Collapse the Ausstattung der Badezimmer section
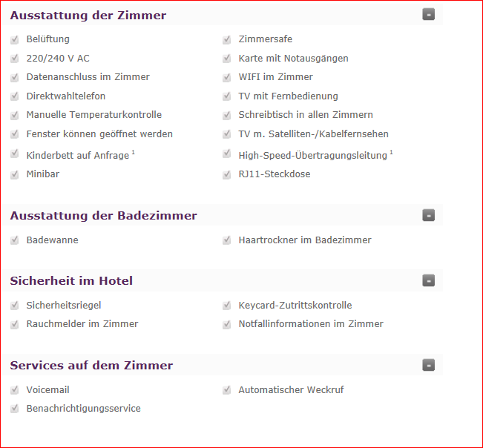This screenshot has width=483, height=448. [x=429, y=215]
